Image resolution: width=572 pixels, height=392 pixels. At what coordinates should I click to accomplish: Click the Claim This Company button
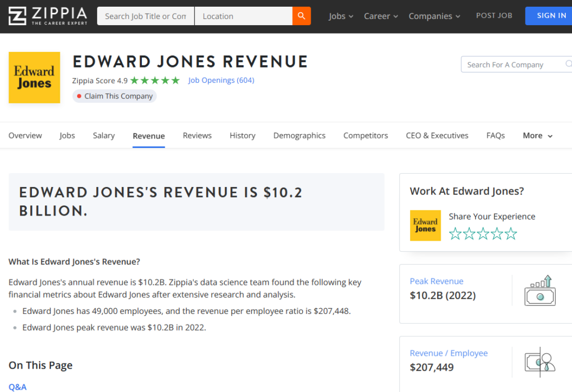click(x=115, y=96)
